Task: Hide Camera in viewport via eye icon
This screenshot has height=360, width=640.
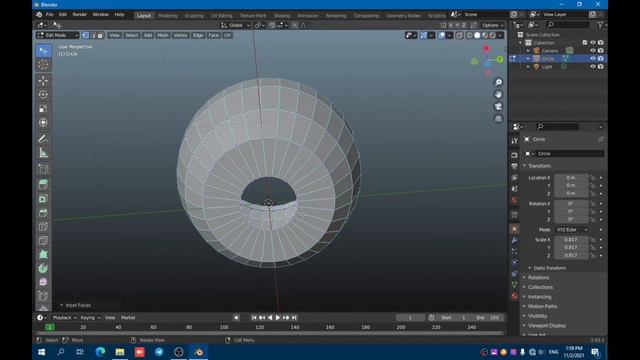Action: [x=593, y=51]
